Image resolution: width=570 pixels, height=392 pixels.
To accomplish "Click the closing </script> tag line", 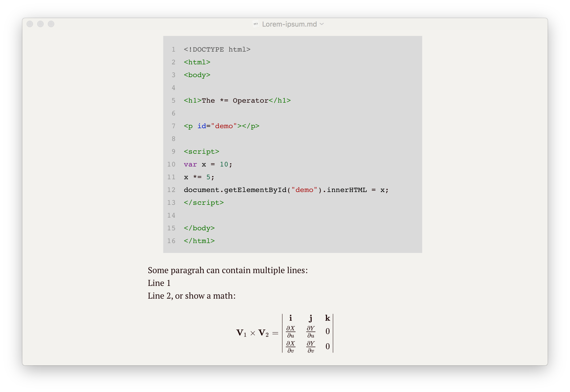I will coord(204,203).
